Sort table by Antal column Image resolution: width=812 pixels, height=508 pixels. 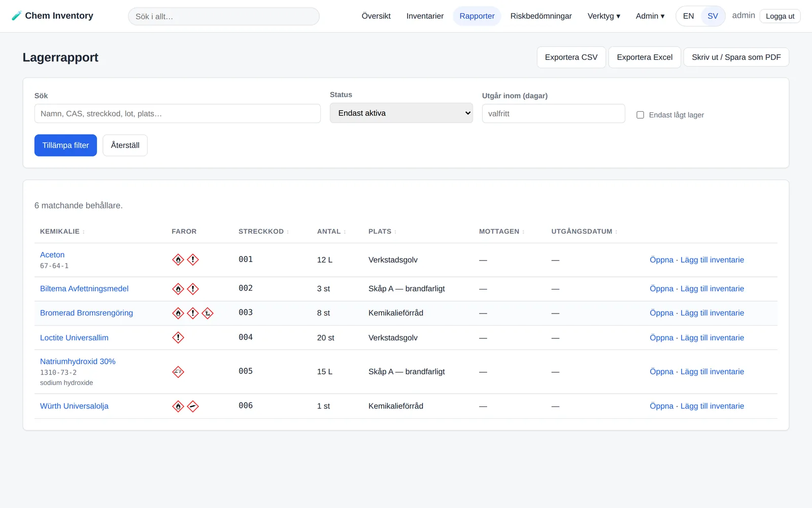pos(331,231)
